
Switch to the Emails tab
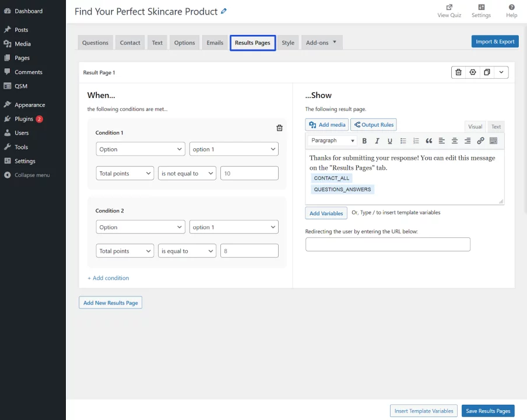click(x=215, y=43)
